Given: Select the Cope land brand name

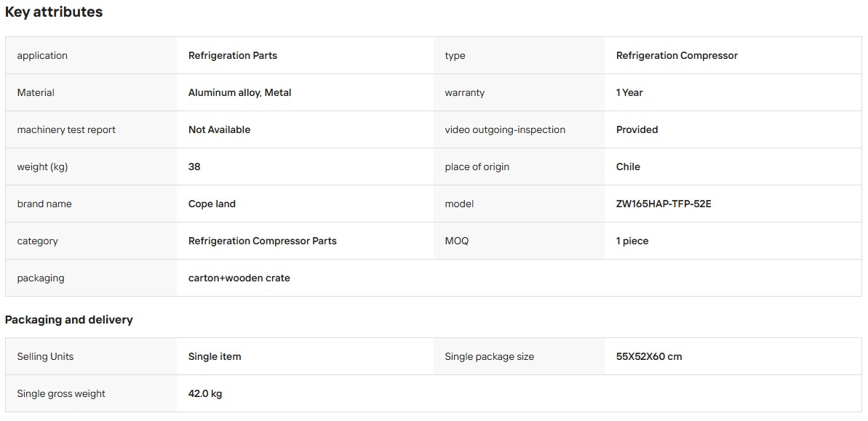Looking at the screenshot, I should click(212, 204).
